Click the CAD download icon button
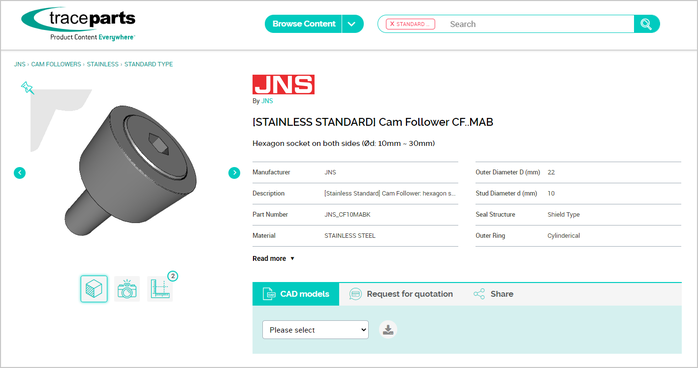 point(388,330)
